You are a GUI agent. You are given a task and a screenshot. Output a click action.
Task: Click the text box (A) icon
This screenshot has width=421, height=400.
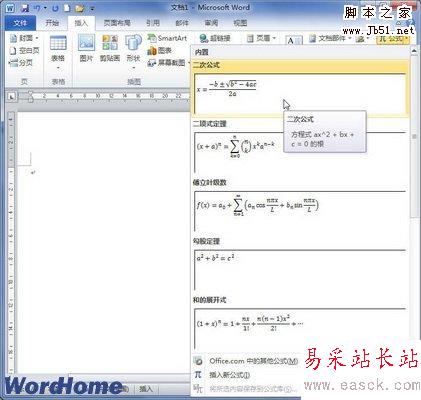(294, 40)
